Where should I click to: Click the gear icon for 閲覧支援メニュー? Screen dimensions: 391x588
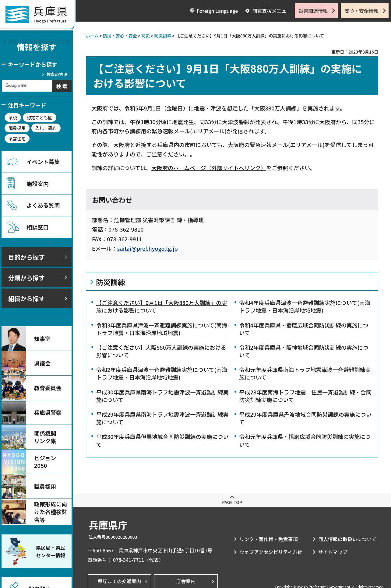247,11
